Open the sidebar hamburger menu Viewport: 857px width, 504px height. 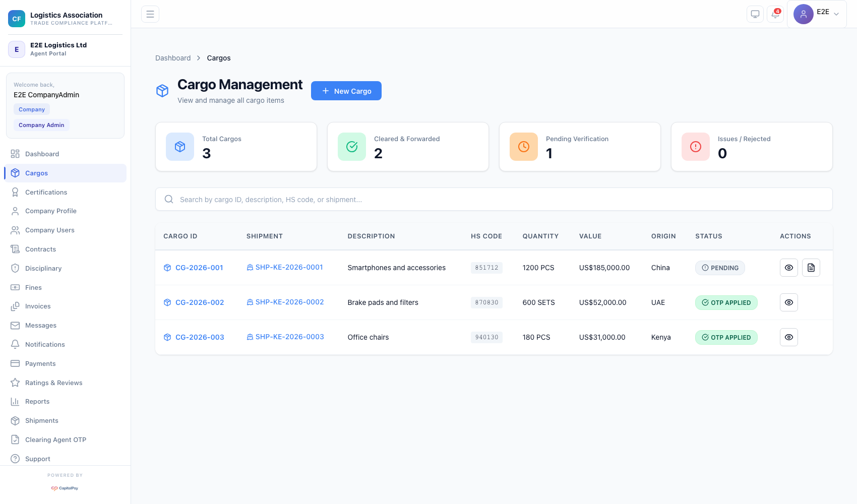[x=150, y=14]
